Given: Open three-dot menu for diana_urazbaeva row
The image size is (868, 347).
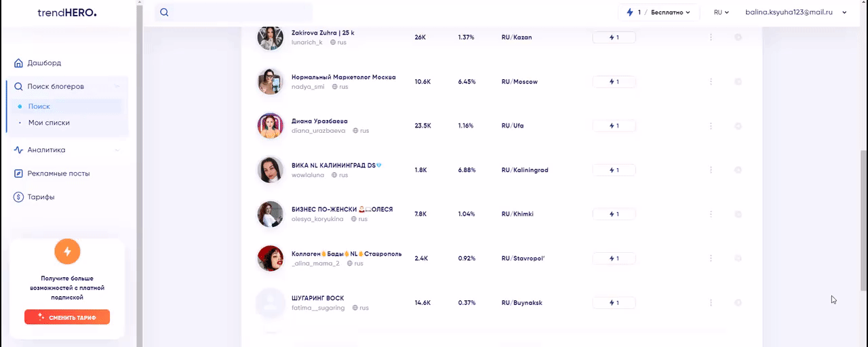Looking at the screenshot, I should (x=711, y=125).
